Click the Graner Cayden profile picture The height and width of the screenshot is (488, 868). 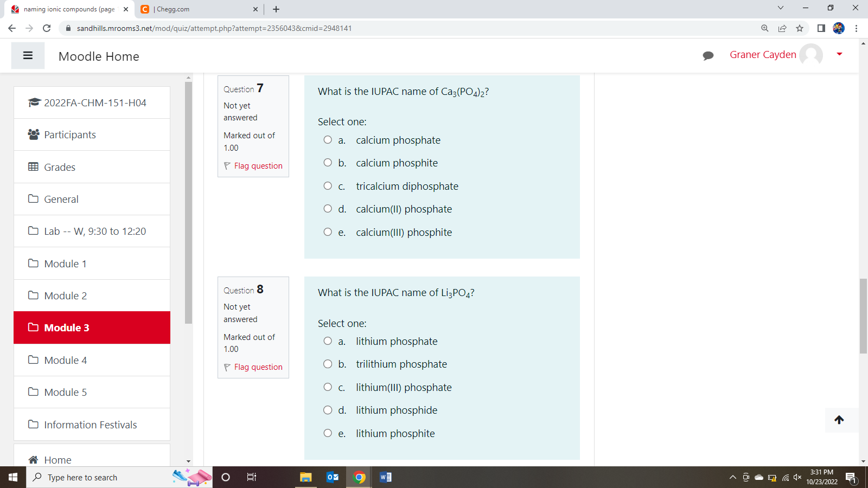(811, 55)
